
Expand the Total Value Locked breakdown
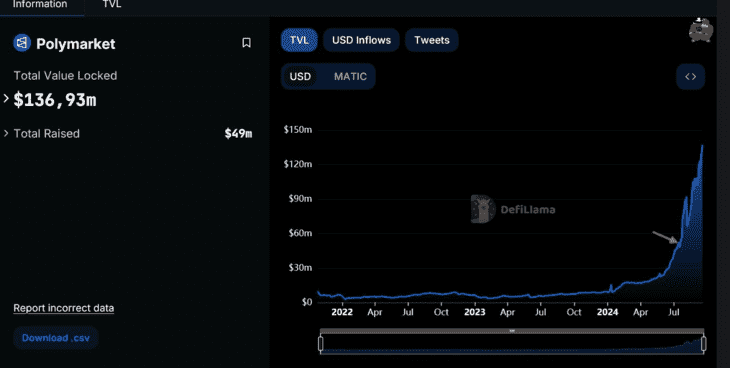6,98
